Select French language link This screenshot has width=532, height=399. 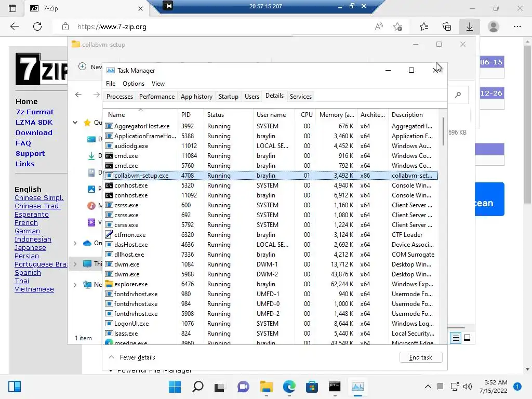point(26,223)
